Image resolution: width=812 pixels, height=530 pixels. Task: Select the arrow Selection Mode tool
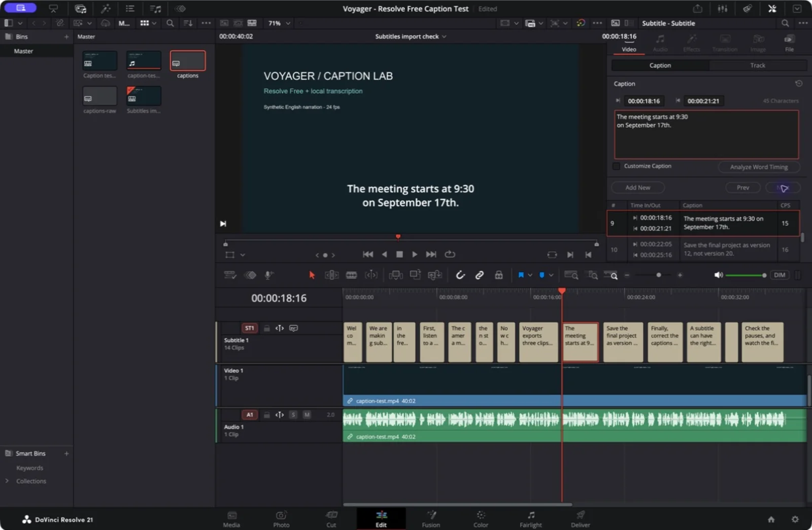coord(312,275)
